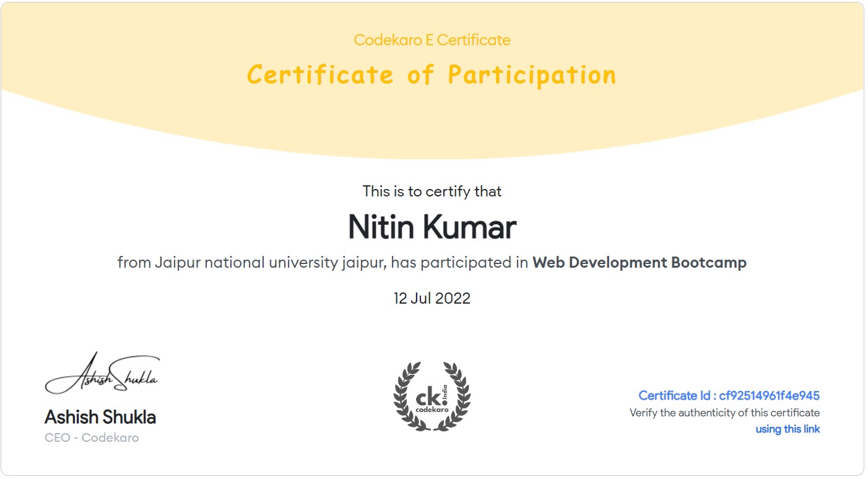Click 'Verify the authenticity of this certificate' text
Image resolution: width=868 pixels, height=479 pixels.
[724, 413]
